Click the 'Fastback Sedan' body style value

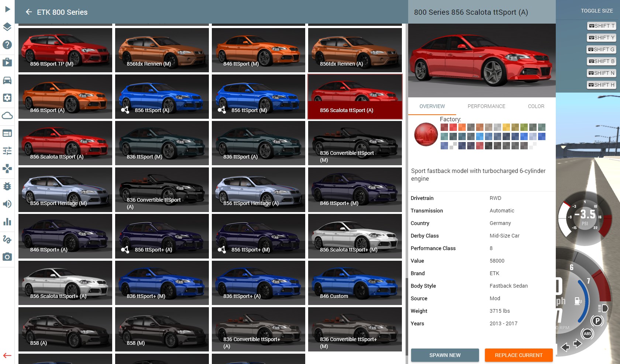[509, 286]
